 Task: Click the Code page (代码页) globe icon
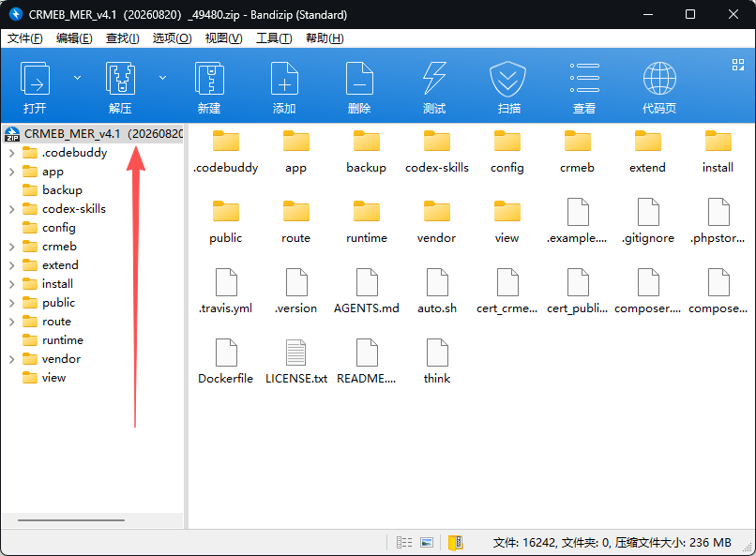point(659,79)
